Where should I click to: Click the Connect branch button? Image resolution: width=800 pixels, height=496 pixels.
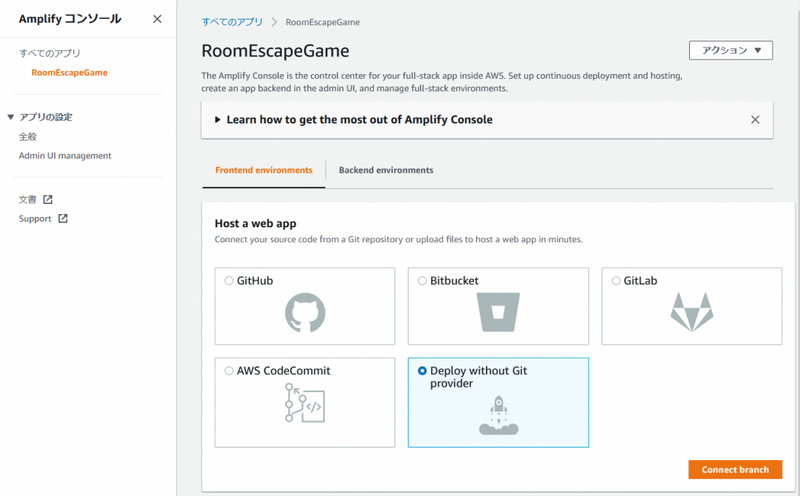click(735, 470)
